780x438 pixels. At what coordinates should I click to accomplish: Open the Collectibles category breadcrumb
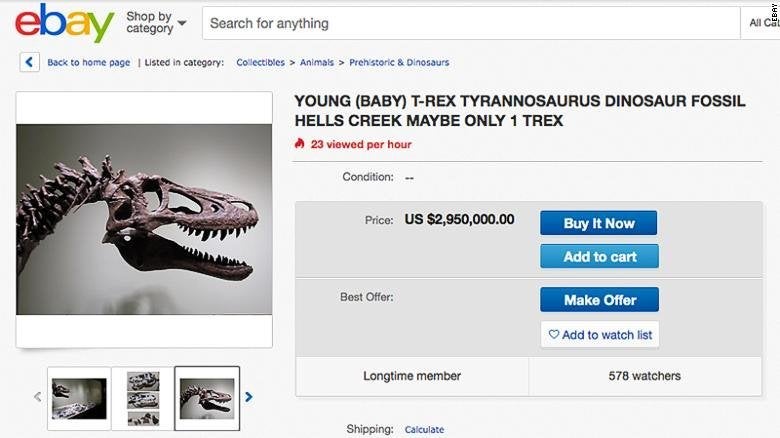(x=260, y=62)
